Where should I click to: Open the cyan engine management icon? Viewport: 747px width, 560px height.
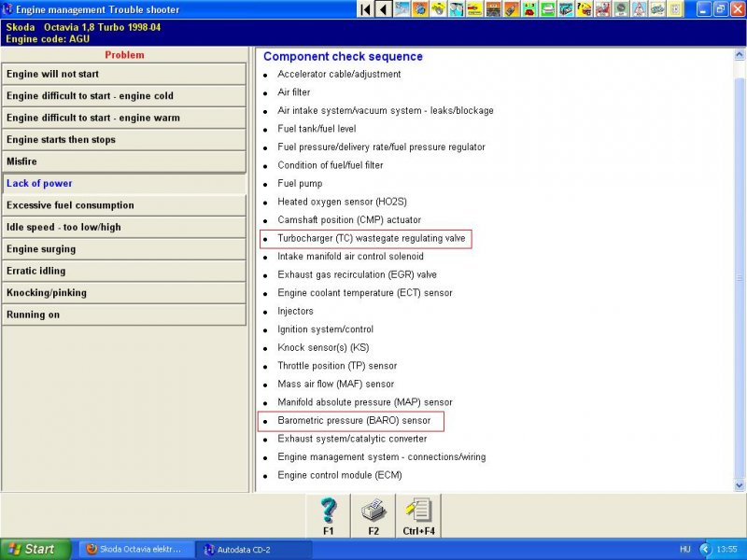pos(566,9)
